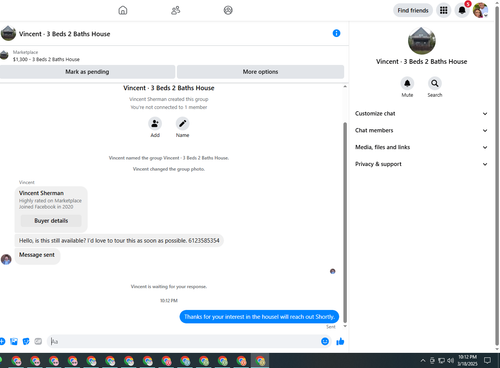Expand the Privacy & support section

click(421, 164)
